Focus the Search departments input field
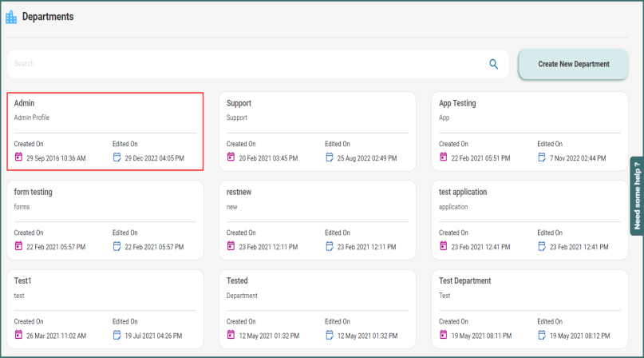Viewport: 644px width, 358px height. coord(239,64)
